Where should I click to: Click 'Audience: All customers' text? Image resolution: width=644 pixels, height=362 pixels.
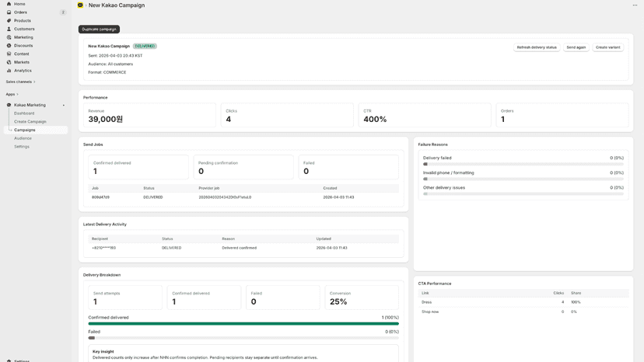(x=110, y=64)
